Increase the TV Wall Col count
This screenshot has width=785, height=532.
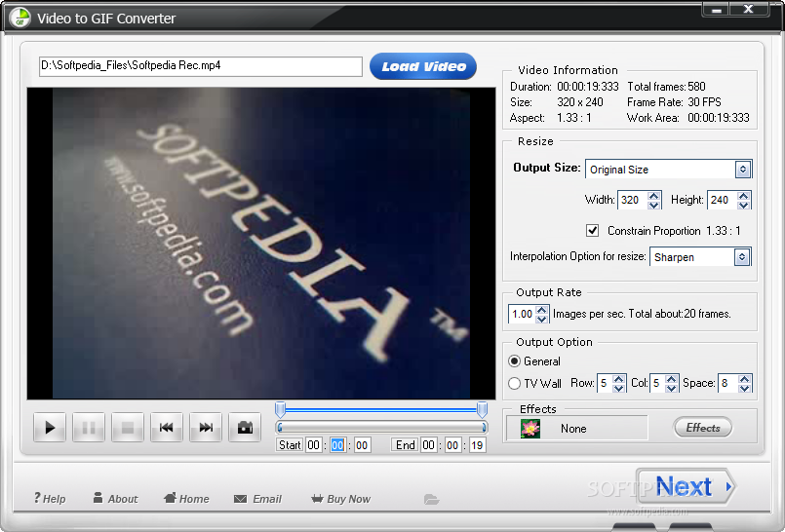point(671,379)
